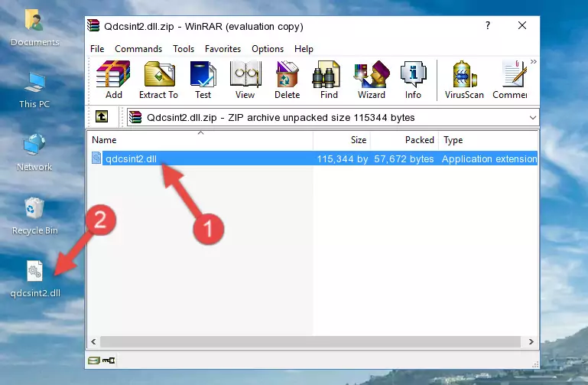The width and height of the screenshot is (588, 385).
Task: Click the Application extension type cell
Action: coord(489,158)
